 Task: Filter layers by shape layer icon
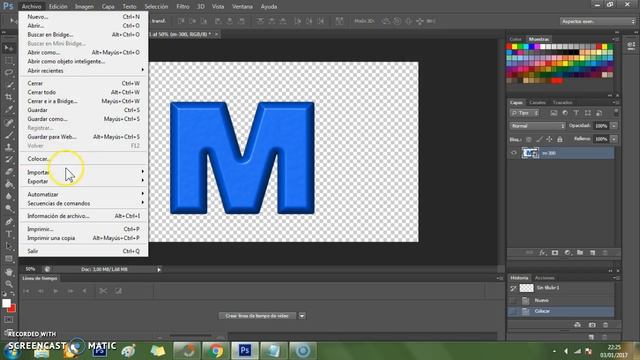click(x=587, y=113)
